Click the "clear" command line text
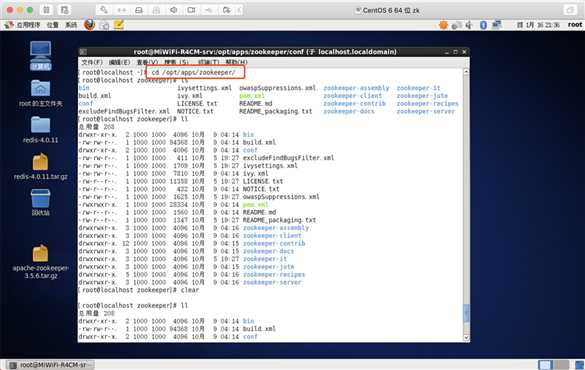Viewport: 585px width, 370px height. point(190,290)
